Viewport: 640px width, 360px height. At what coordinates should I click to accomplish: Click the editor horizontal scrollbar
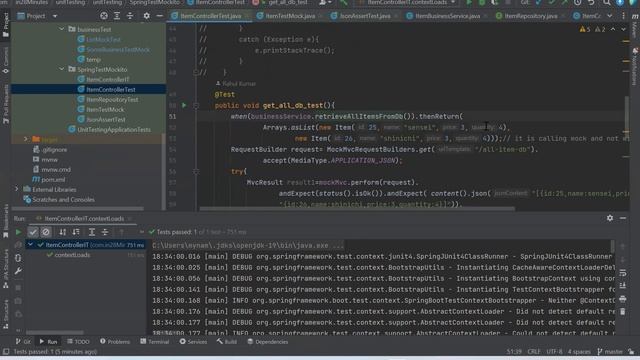357,209
